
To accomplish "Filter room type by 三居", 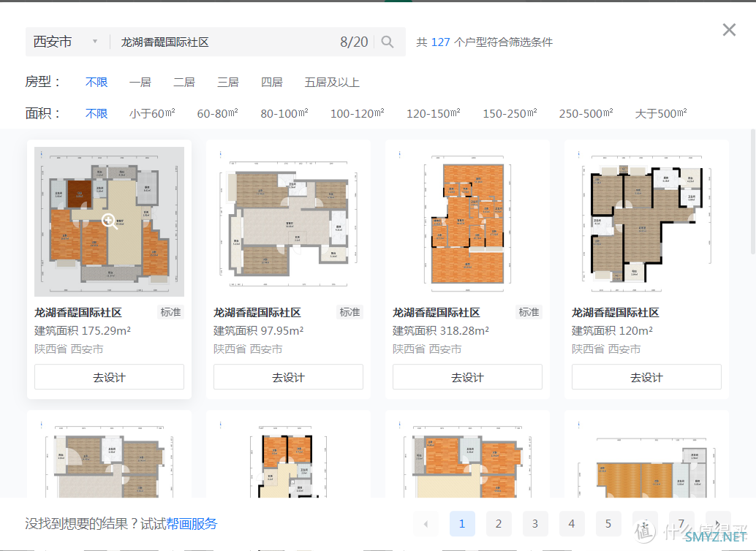I will [x=228, y=83].
